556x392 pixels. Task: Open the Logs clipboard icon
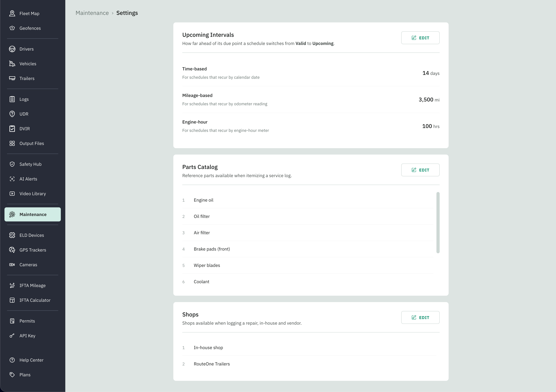click(x=12, y=99)
